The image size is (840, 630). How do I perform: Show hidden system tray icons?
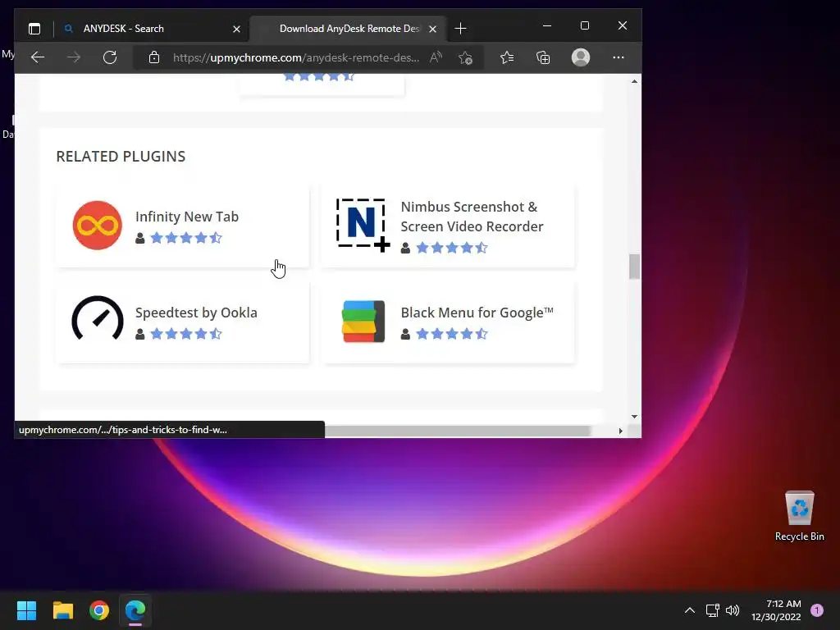(x=690, y=610)
